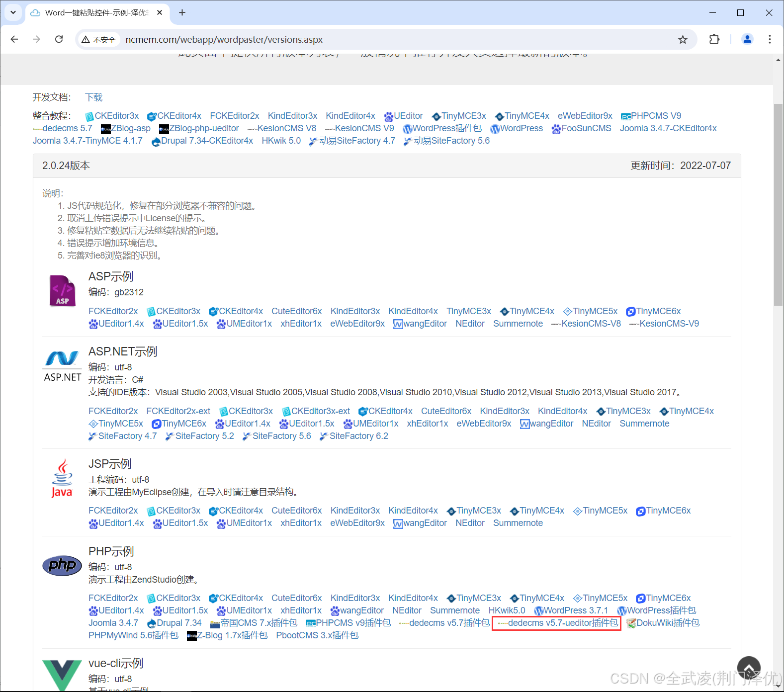Open CKEditor3x integration tutorial link
This screenshot has width=784, height=692.
point(112,116)
